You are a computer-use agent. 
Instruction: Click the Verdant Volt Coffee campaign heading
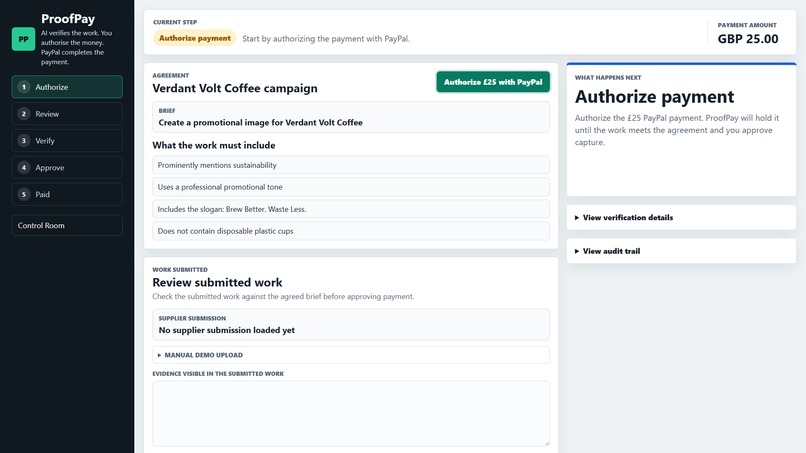[235, 88]
